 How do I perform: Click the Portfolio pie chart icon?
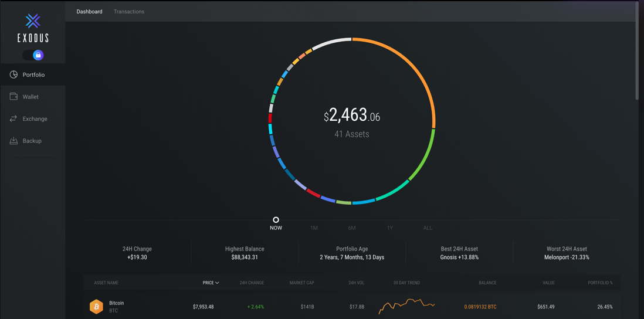point(13,74)
